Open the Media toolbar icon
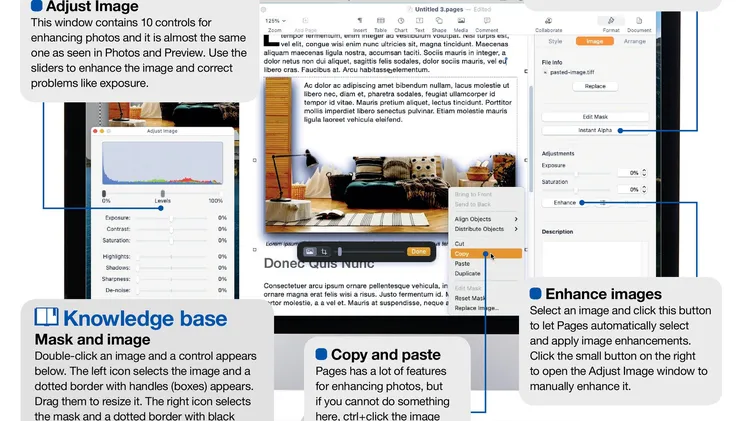The height and width of the screenshot is (421, 750). (x=461, y=21)
